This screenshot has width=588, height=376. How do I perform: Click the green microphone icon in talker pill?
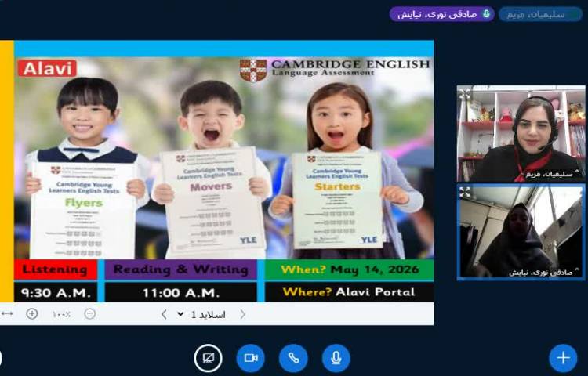point(486,14)
